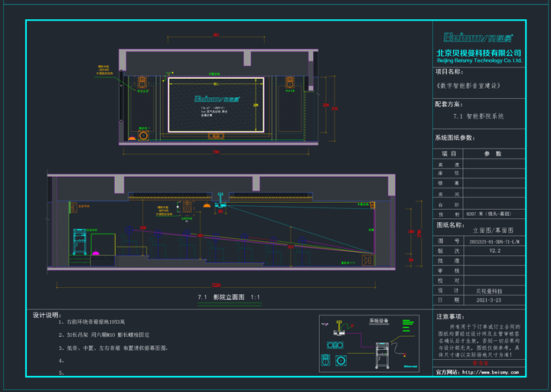Select the 系统设备 legend title
Screen dimensions: 551x392
click(x=379, y=321)
